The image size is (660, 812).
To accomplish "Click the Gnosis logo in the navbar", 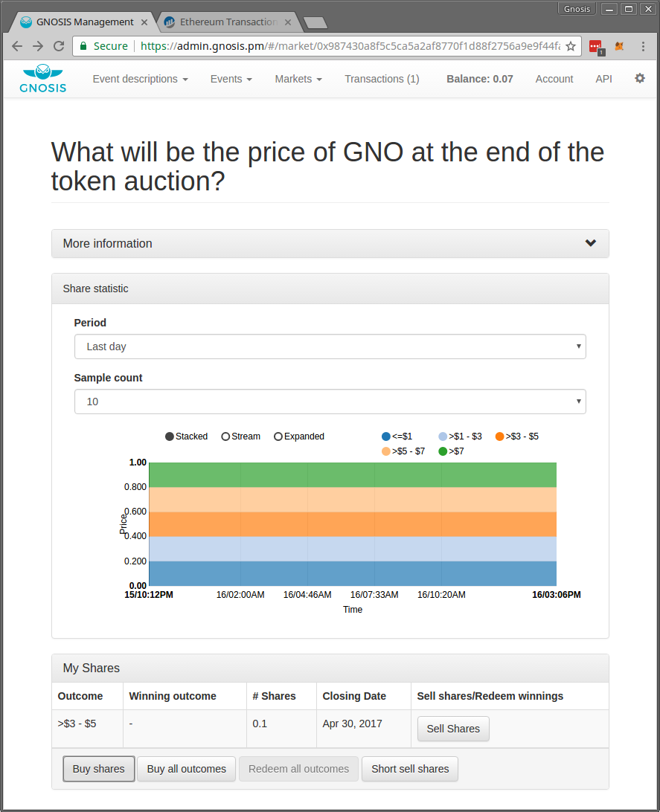I will click(x=44, y=79).
